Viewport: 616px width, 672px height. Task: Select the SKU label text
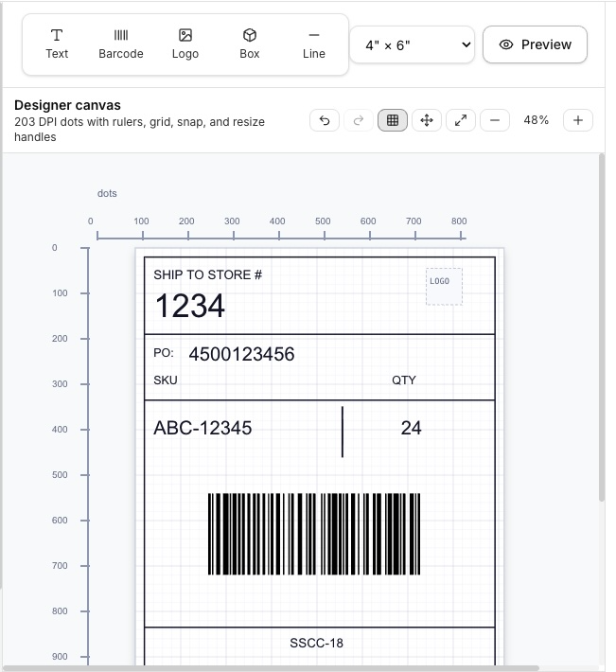click(166, 380)
